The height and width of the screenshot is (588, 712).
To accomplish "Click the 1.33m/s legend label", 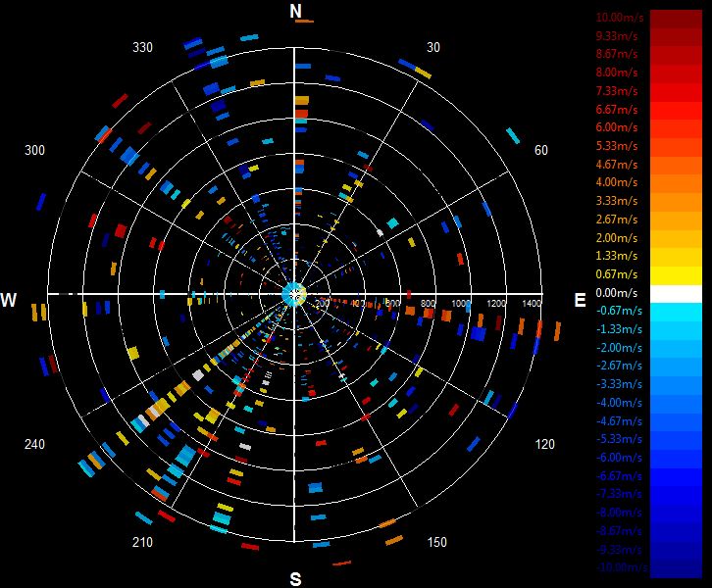I will 617,256.
